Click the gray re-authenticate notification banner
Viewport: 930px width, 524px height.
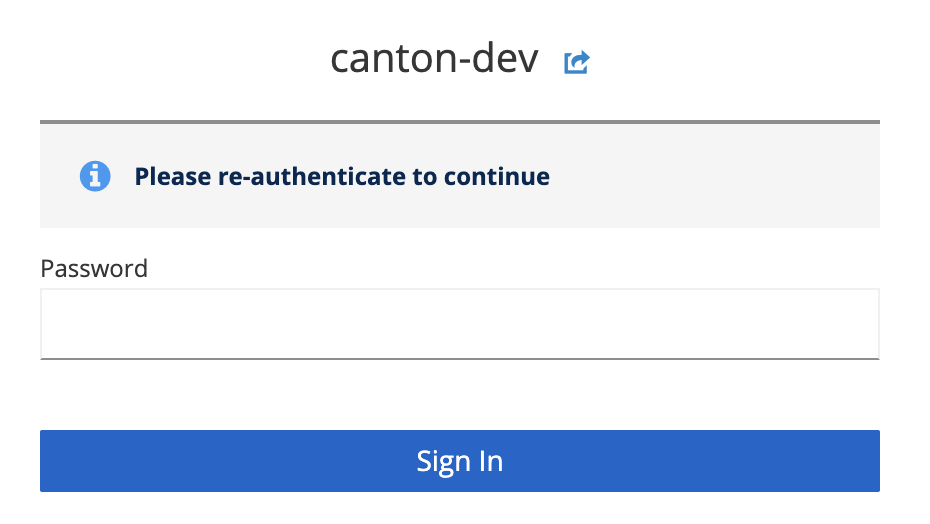point(700,177)
